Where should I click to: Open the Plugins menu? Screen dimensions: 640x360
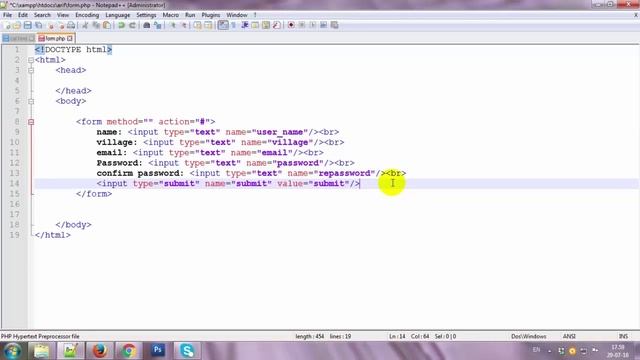tap(211, 15)
